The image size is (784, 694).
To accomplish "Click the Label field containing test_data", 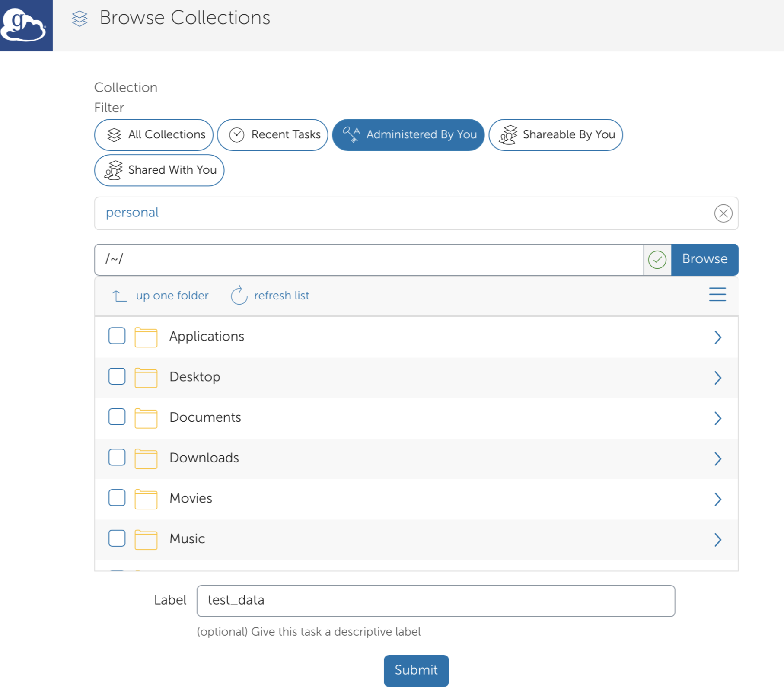I will [x=436, y=601].
